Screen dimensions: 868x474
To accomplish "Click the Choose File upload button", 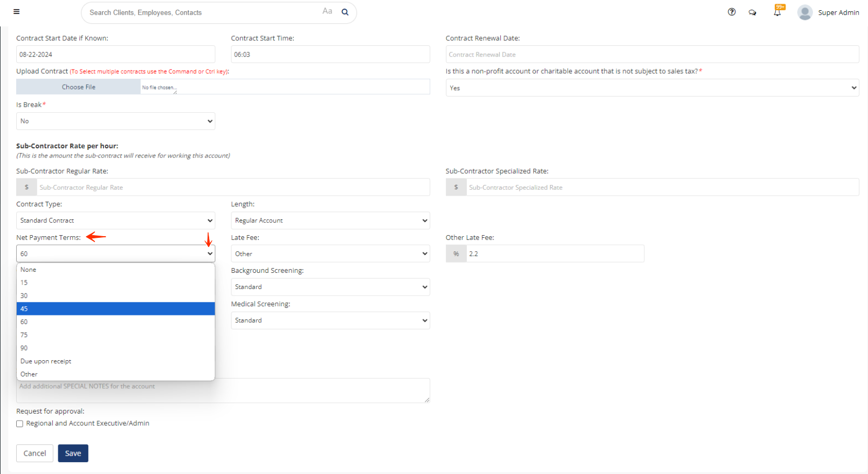I will click(79, 87).
